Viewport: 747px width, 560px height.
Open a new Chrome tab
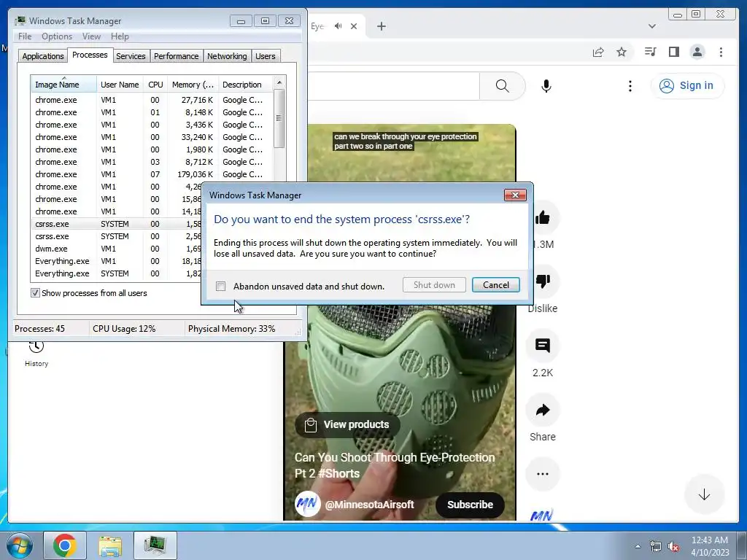(x=381, y=26)
